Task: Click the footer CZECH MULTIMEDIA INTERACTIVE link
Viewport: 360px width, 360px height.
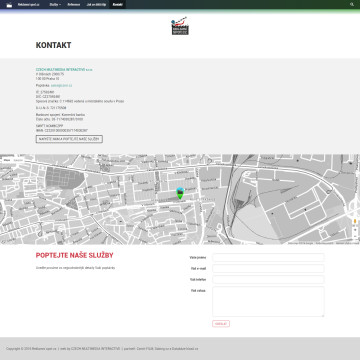Action: 95,349
